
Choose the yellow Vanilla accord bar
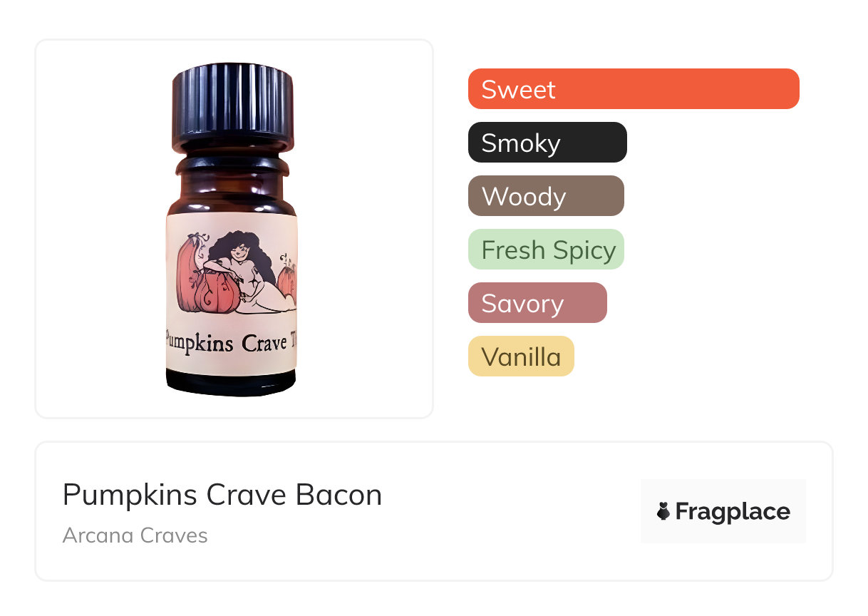click(521, 356)
